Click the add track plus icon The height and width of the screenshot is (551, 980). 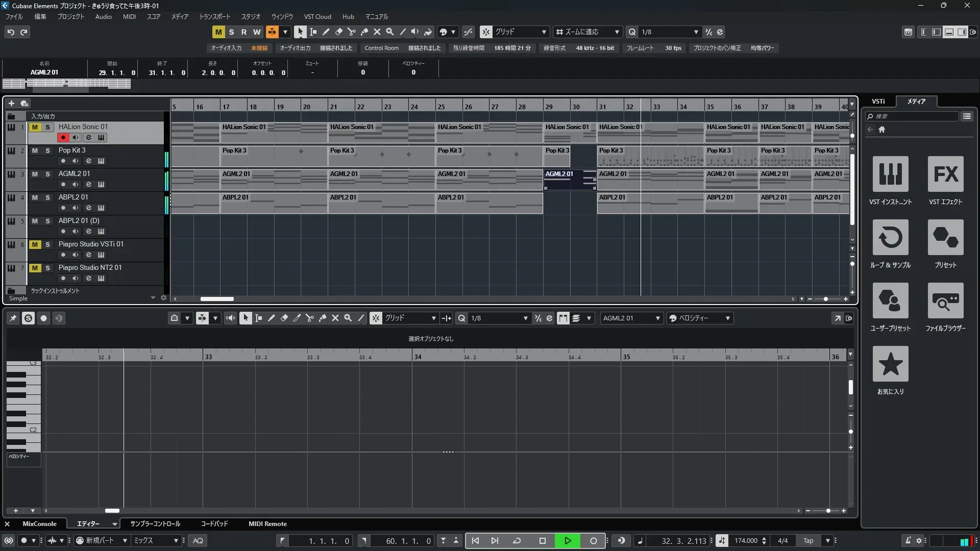click(x=11, y=104)
